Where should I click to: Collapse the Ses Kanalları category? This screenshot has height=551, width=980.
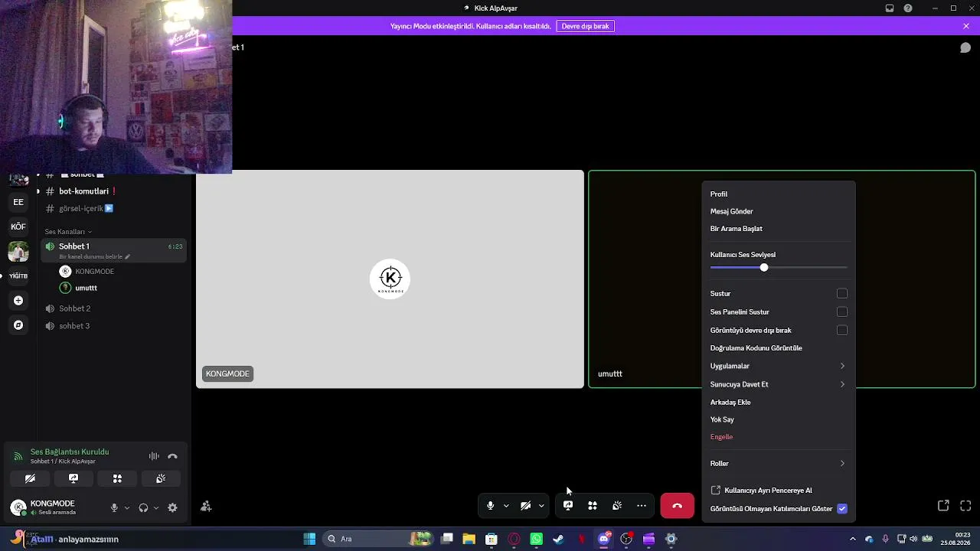tap(68, 232)
